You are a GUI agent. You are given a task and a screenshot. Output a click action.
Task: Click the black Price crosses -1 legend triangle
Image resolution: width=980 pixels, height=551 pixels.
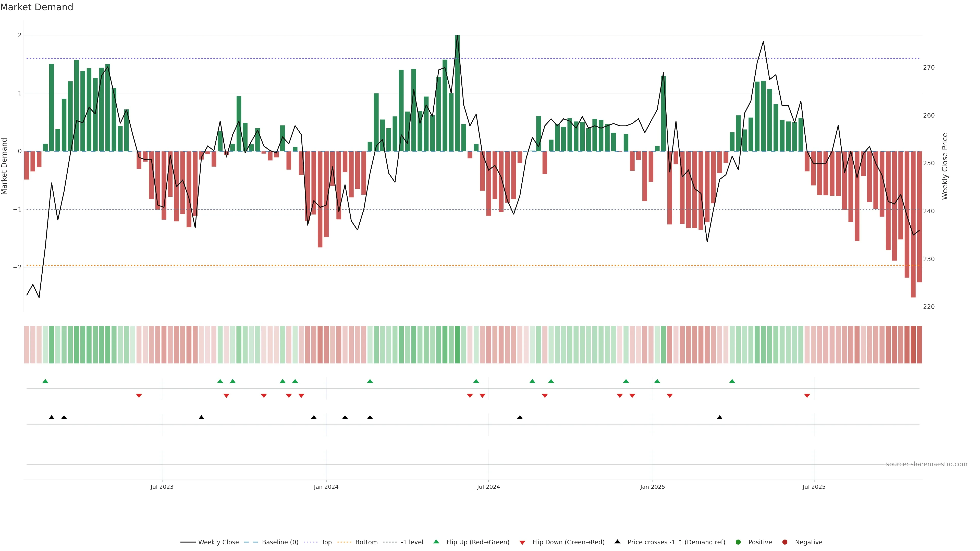(617, 542)
